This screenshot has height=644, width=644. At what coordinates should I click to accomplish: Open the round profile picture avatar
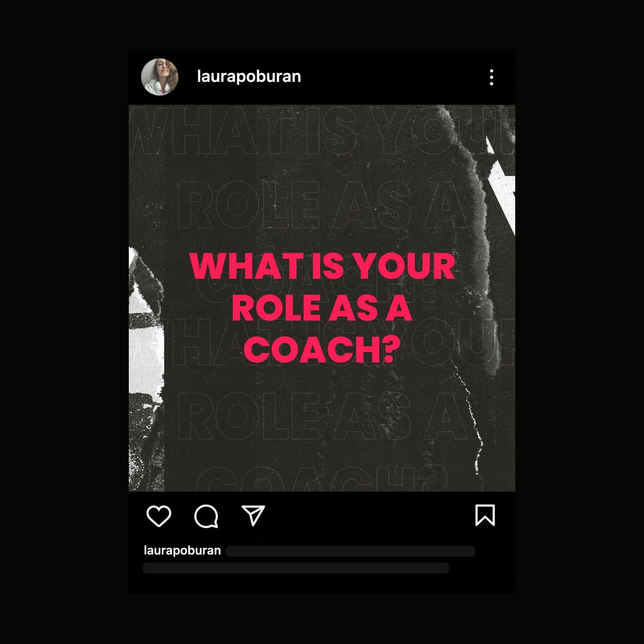(160, 77)
